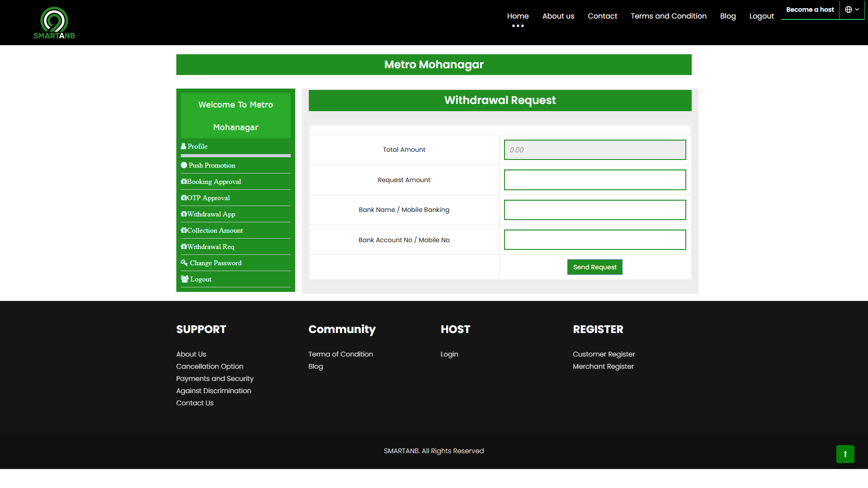Open the Terms and Condition menu
This screenshot has width=868, height=488.
(669, 16)
